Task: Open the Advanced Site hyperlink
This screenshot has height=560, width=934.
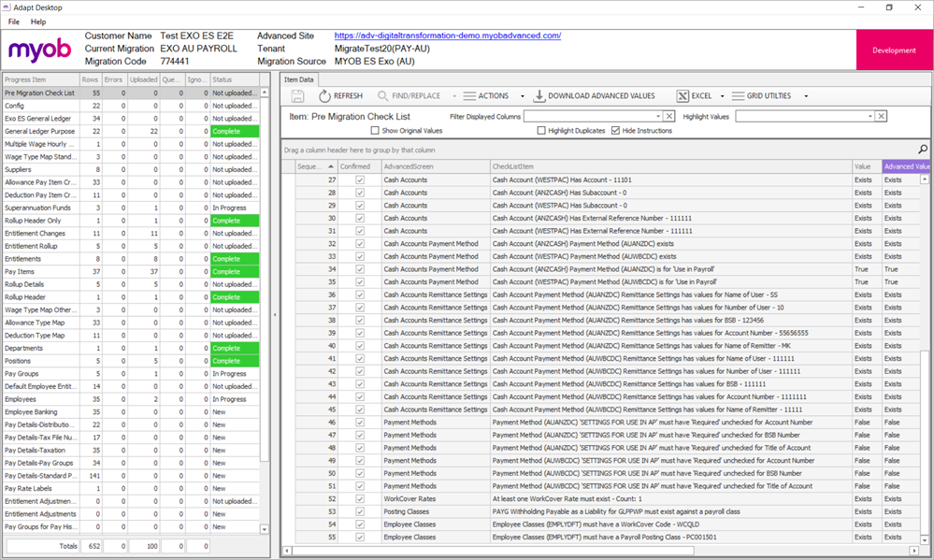Action: click(447, 36)
